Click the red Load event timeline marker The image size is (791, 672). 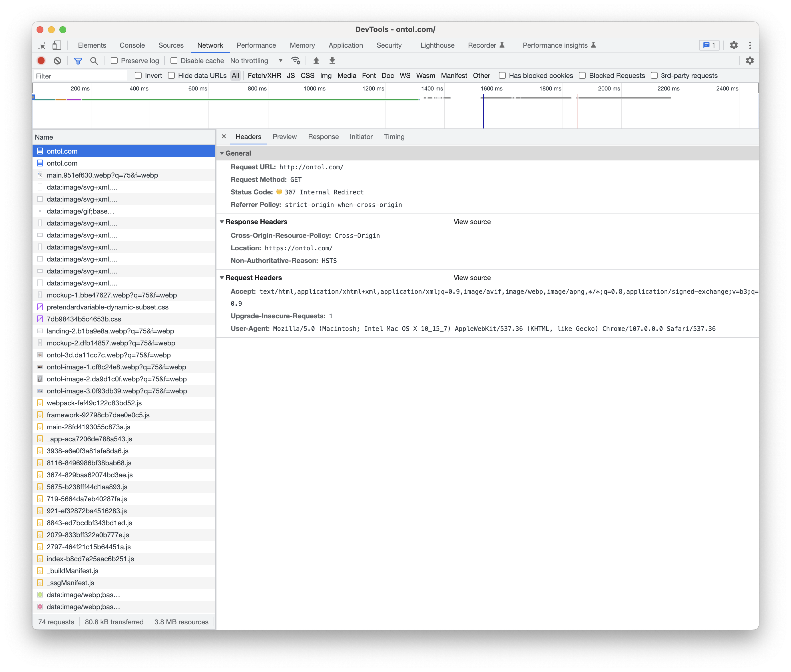point(577,112)
